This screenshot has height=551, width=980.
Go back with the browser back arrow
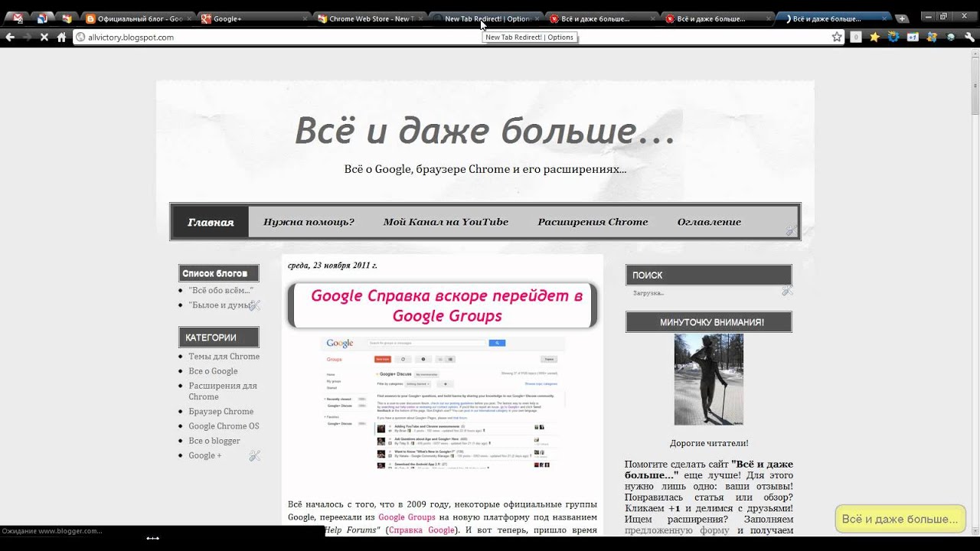coord(10,37)
